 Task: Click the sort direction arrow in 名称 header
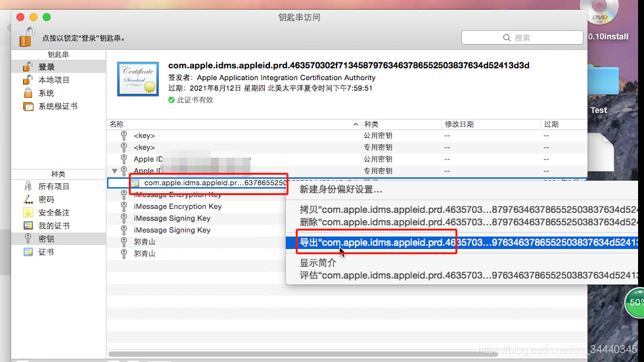click(x=356, y=124)
